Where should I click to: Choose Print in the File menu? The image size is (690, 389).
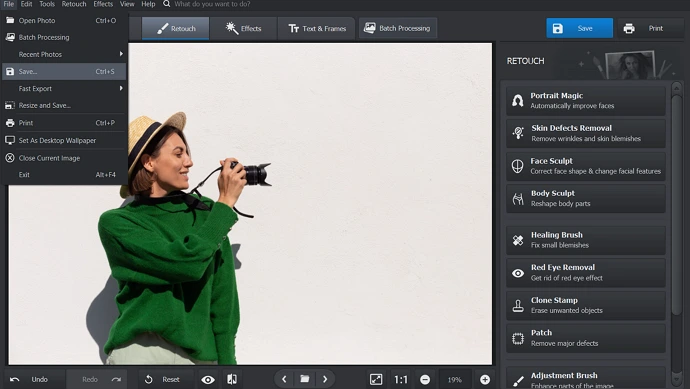point(64,123)
